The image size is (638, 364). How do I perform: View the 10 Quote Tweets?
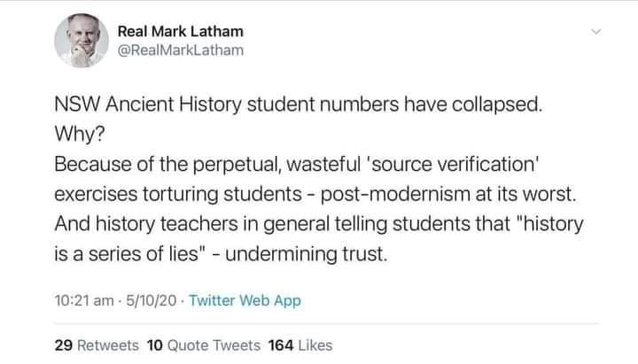coord(203,345)
